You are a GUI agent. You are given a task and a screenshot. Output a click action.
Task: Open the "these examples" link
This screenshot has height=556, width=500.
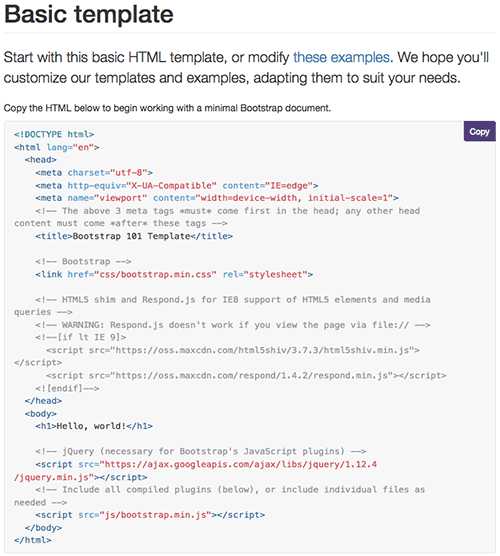[341, 57]
